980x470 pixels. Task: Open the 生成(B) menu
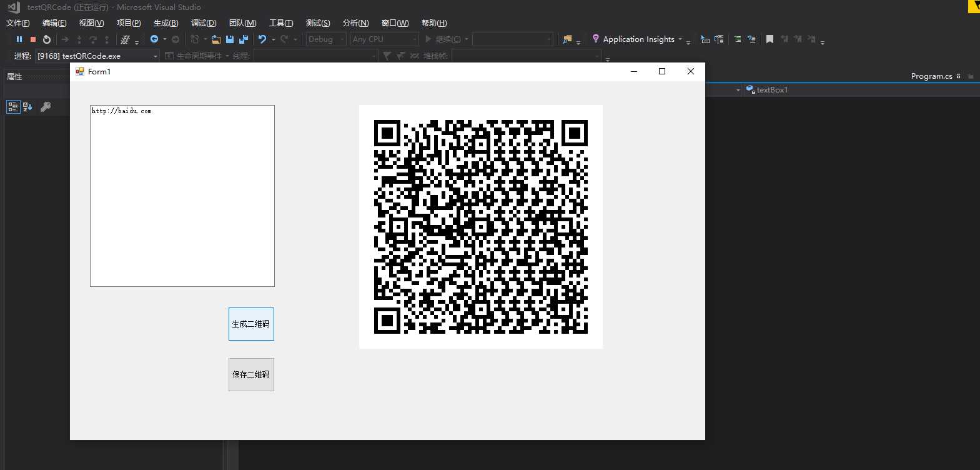[x=166, y=23]
